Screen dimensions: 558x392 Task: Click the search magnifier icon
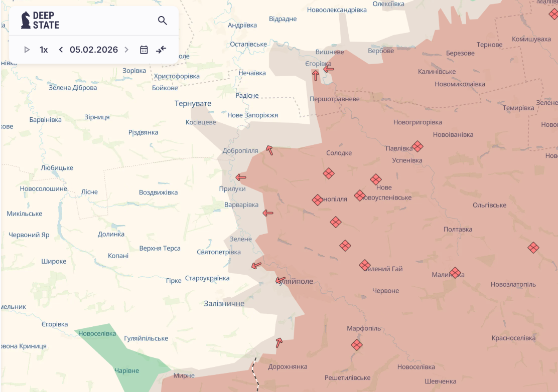coord(162,21)
